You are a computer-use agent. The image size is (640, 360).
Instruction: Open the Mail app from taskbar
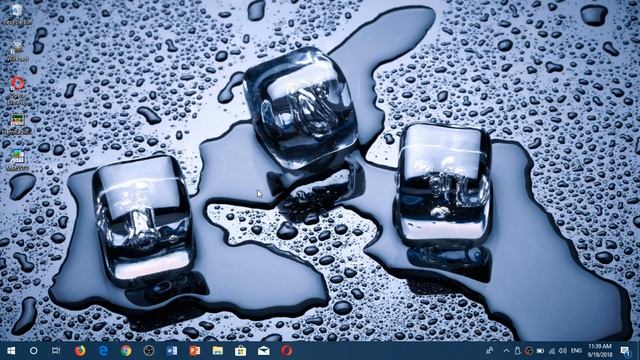264,351
